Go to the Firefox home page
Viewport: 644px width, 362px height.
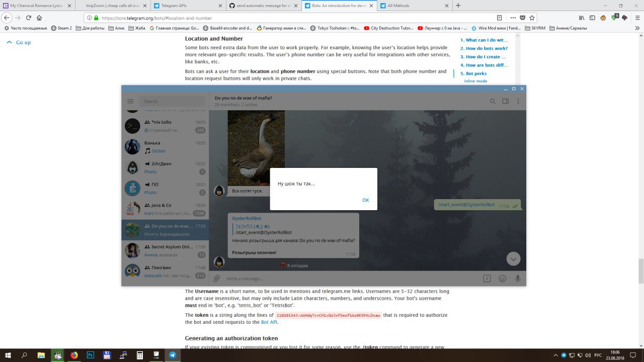pyautogui.click(x=39, y=18)
